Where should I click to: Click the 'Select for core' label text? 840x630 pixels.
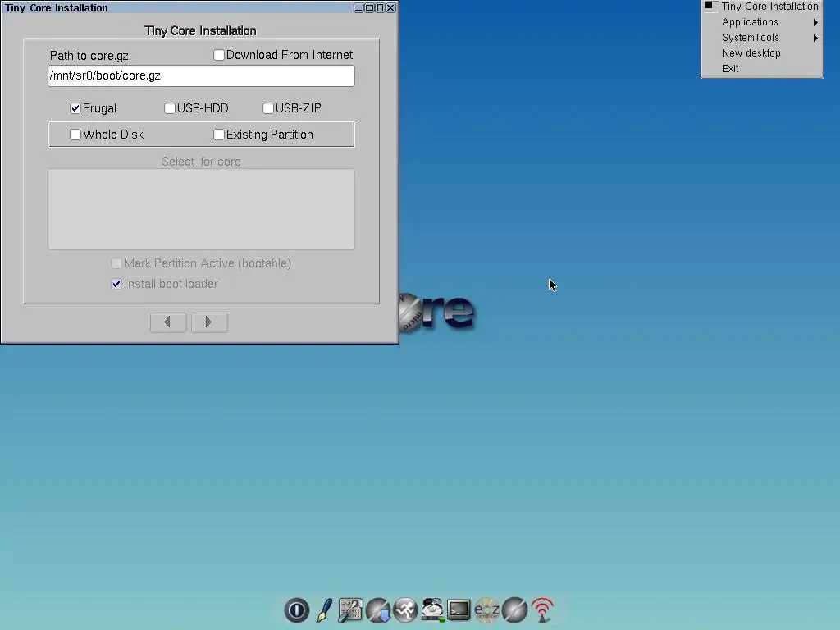(201, 162)
